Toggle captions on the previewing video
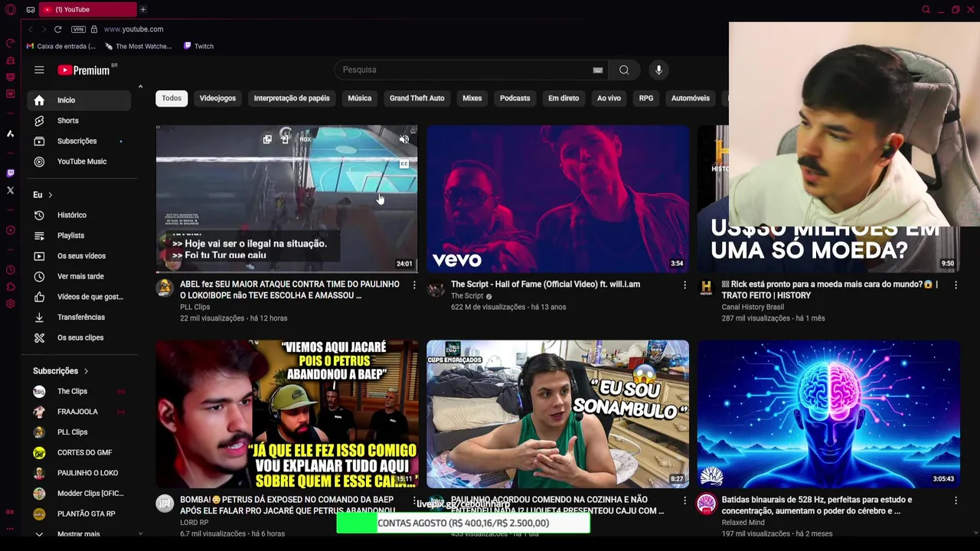 tap(404, 164)
